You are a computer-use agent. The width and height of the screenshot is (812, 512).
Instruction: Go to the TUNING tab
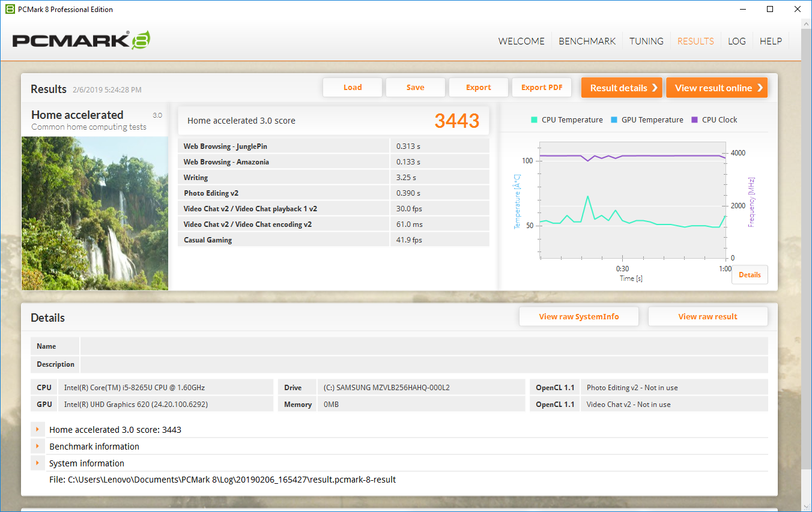pos(646,41)
